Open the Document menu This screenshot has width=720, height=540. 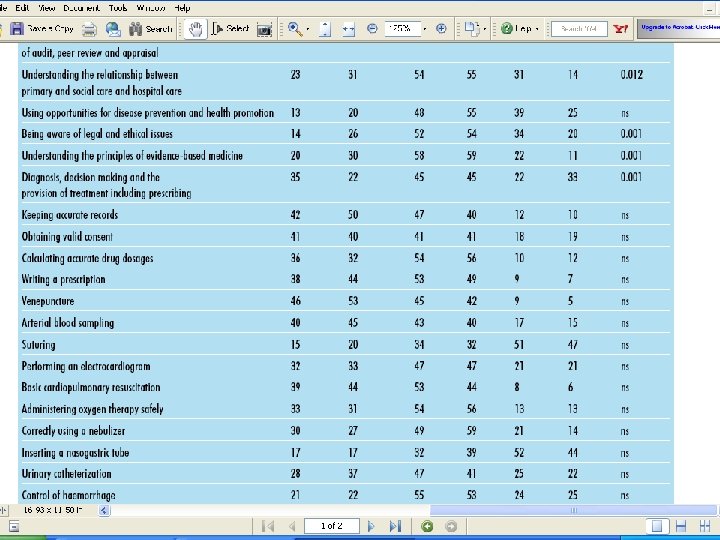[81, 8]
